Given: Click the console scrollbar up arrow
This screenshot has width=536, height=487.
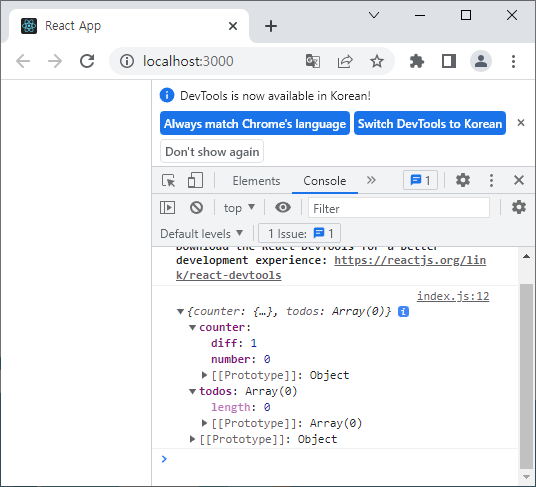Looking at the screenshot, I should [x=526, y=256].
